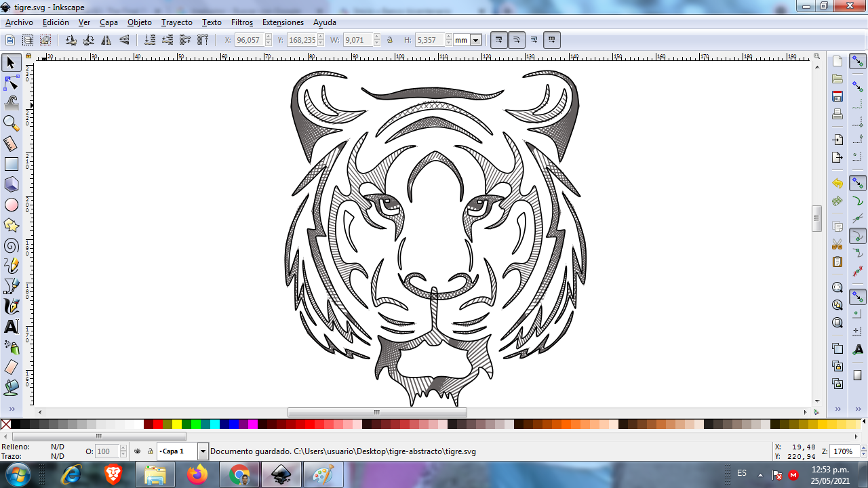This screenshot has width=868, height=488.
Task: Toggle enable snapping button
Action: click(858, 61)
